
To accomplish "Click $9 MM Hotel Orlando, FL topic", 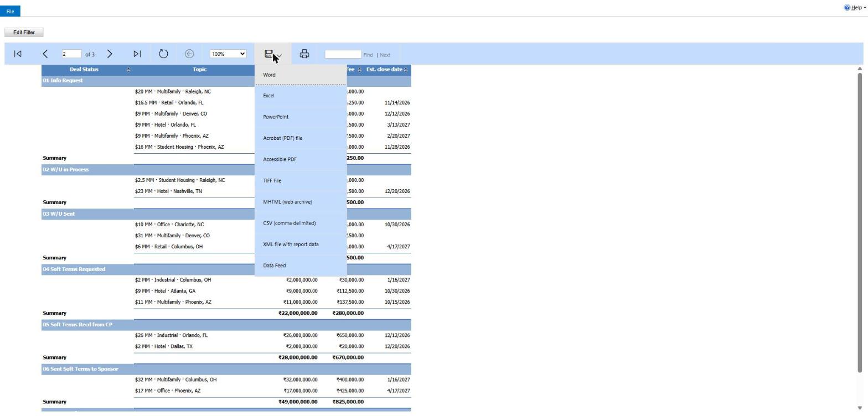I will (165, 125).
